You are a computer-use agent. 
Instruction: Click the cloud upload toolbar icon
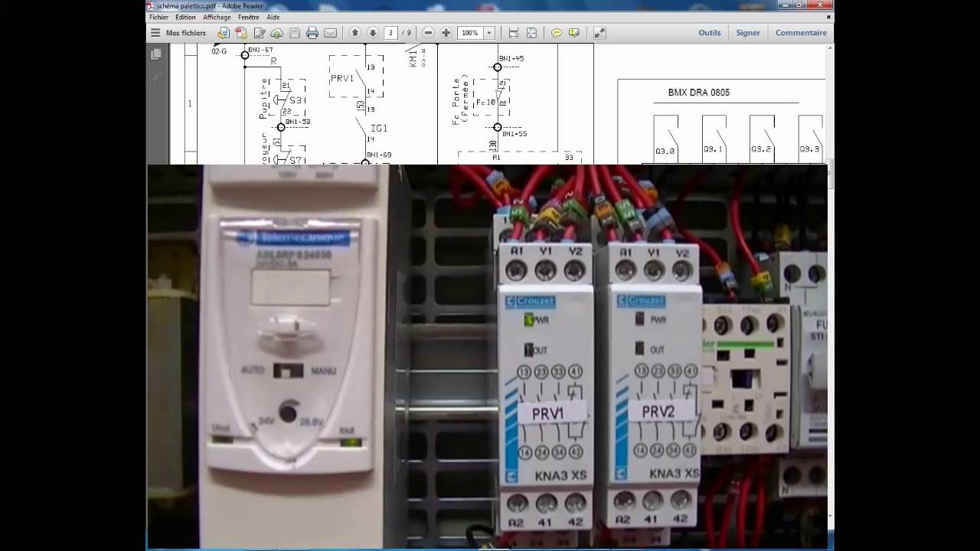pyautogui.click(x=276, y=33)
